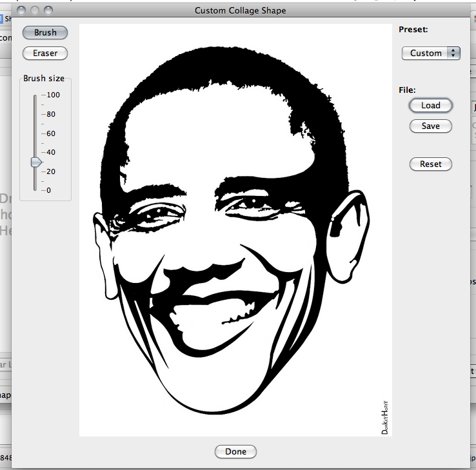The width and height of the screenshot is (476, 470).
Task: Click the File label
Action: click(407, 90)
